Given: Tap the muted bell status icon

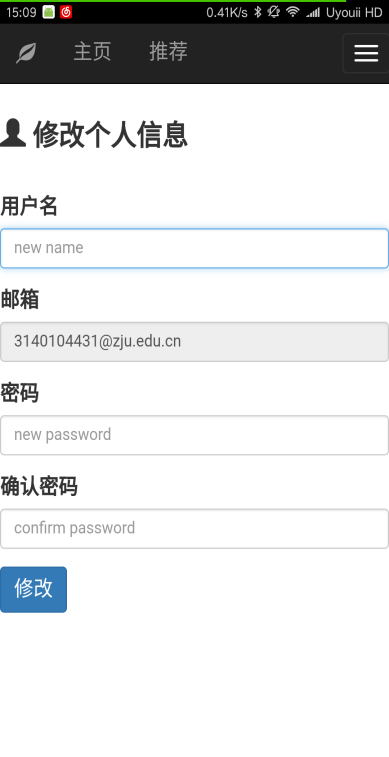Looking at the screenshot, I should coord(274,12).
